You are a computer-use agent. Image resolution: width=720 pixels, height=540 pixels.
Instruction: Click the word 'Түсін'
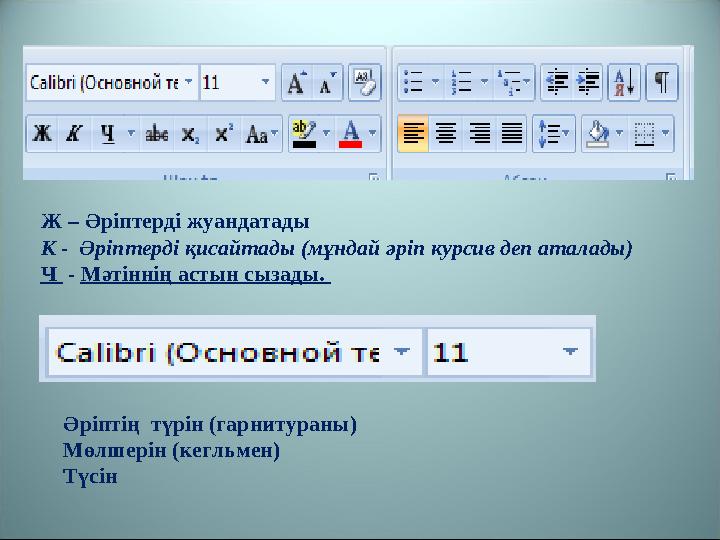(90, 477)
